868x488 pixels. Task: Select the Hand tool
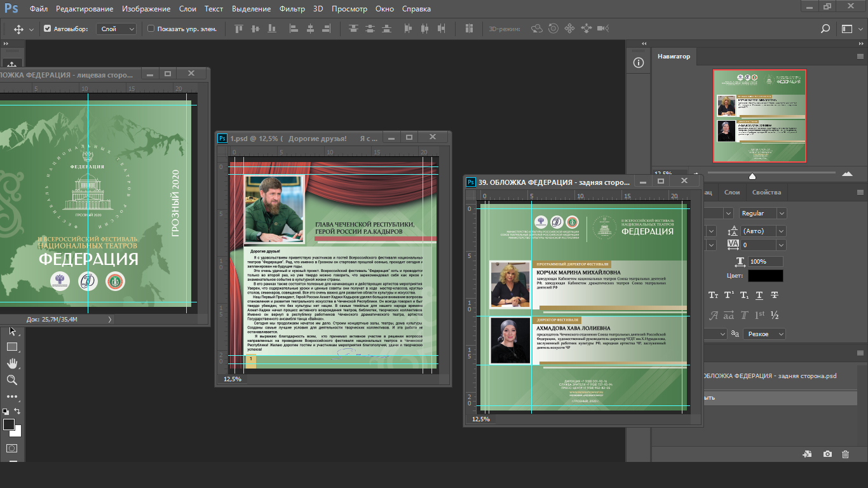11,363
